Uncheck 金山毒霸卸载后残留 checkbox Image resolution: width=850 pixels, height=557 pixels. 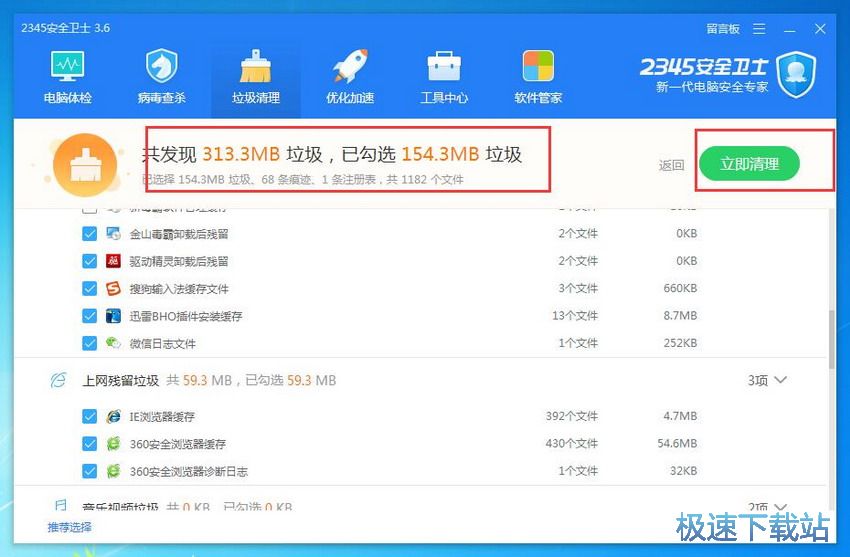(x=89, y=234)
